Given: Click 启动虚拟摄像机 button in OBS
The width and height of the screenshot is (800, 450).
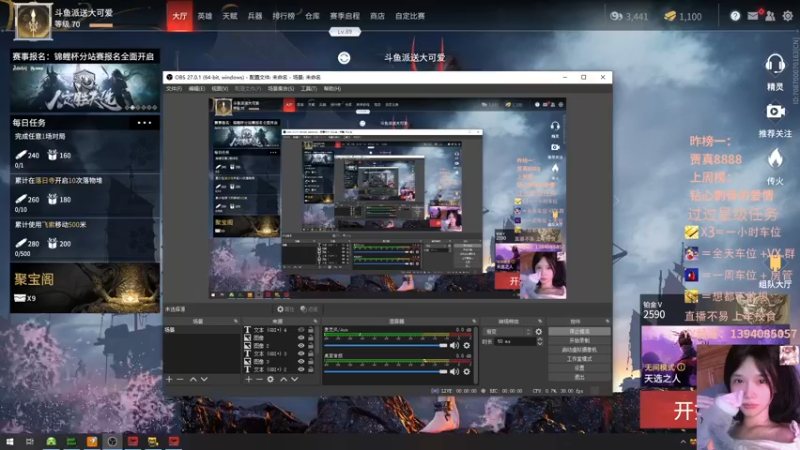Looking at the screenshot, I should point(579,349).
